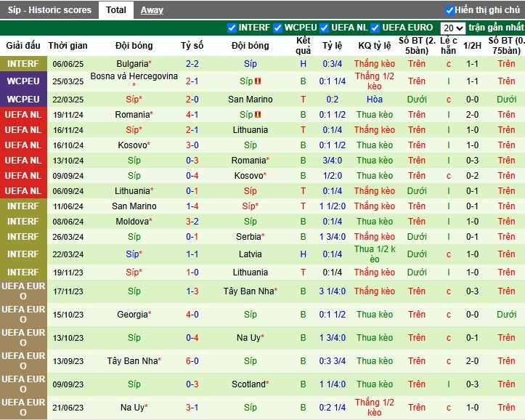Toggle the INTERF filter checkbox
Viewport: 525px width, 420px height.
coord(232,28)
